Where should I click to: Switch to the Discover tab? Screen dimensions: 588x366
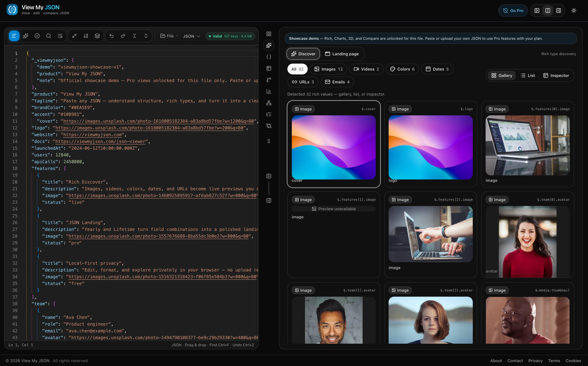click(303, 54)
